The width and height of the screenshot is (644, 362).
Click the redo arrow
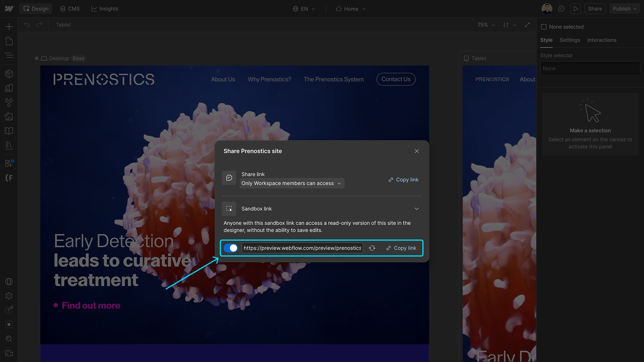39,25
